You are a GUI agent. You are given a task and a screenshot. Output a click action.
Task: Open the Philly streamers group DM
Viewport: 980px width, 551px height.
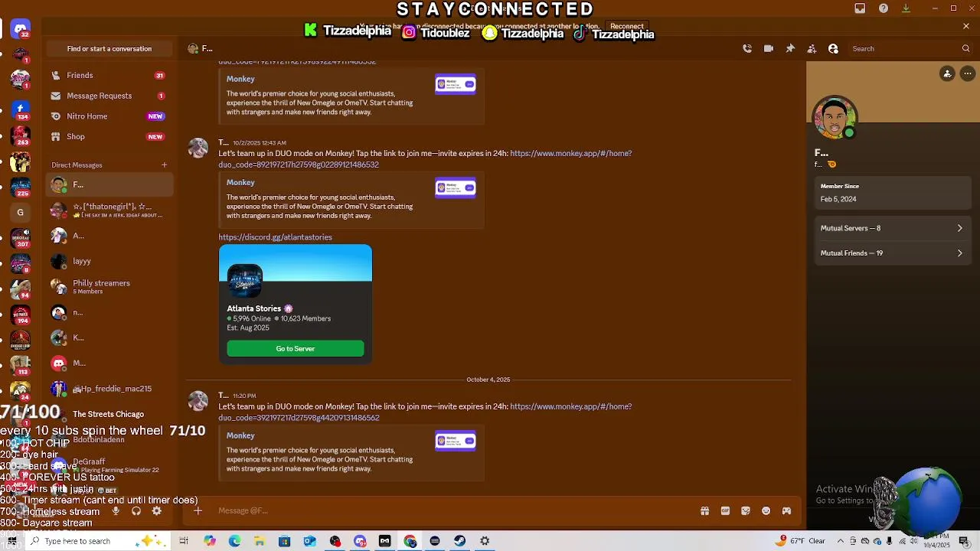pyautogui.click(x=109, y=286)
